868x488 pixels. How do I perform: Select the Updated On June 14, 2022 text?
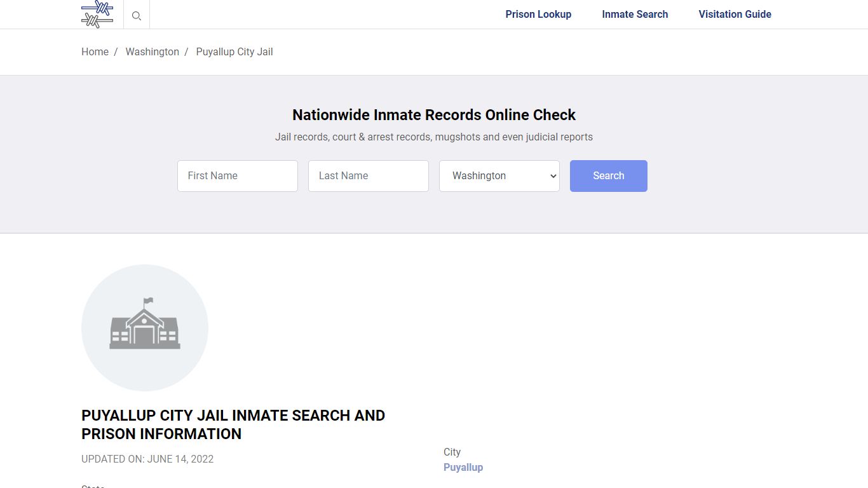147,459
